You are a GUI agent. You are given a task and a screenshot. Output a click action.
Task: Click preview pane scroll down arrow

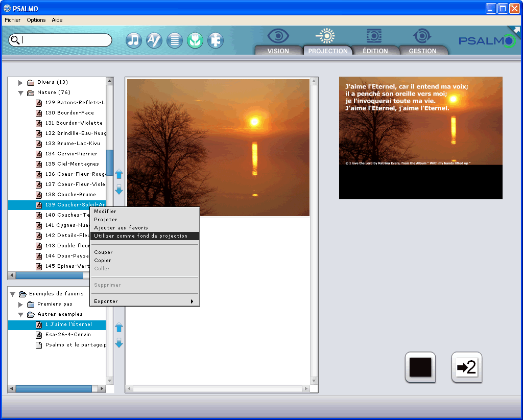(314, 381)
